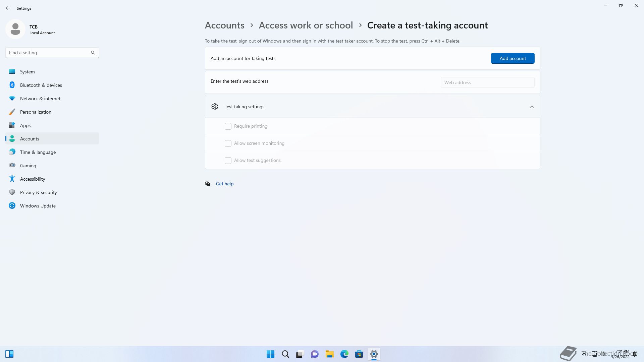
Task: Launch Microsoft Edge from the taskbar
Action: [344, 354]
